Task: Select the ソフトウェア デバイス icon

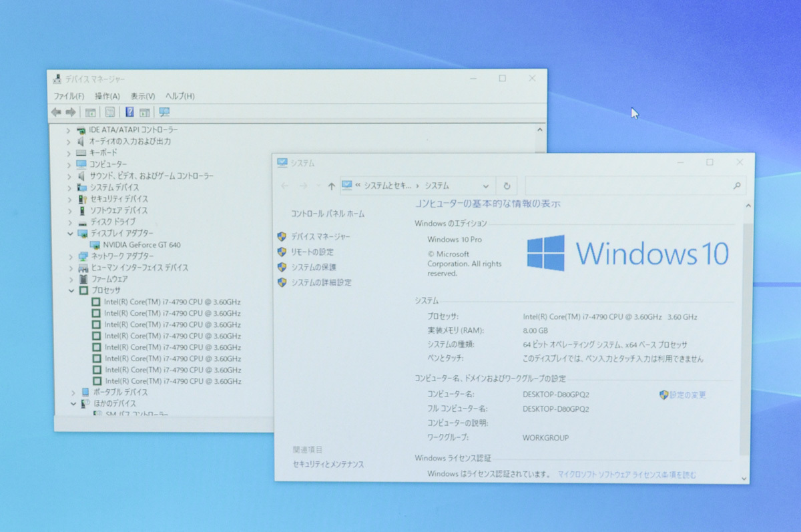Action: pos(82,210)
